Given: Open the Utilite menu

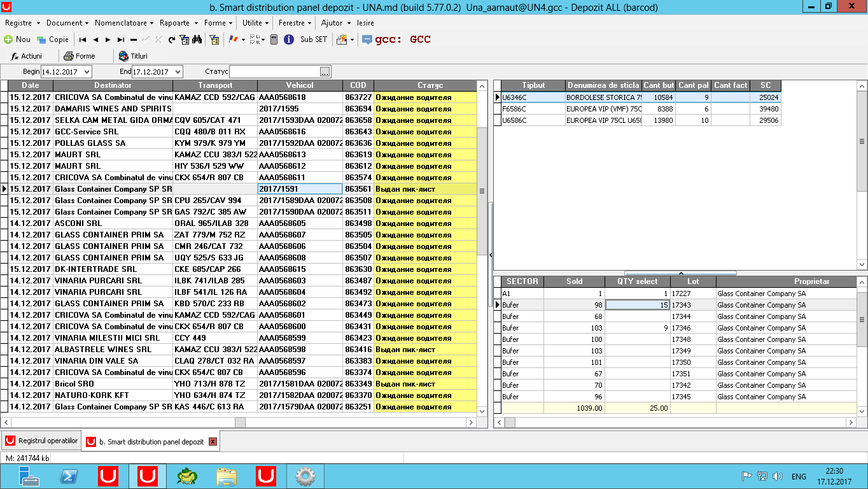Looking at the screenshot, I should tap(255, 23).
